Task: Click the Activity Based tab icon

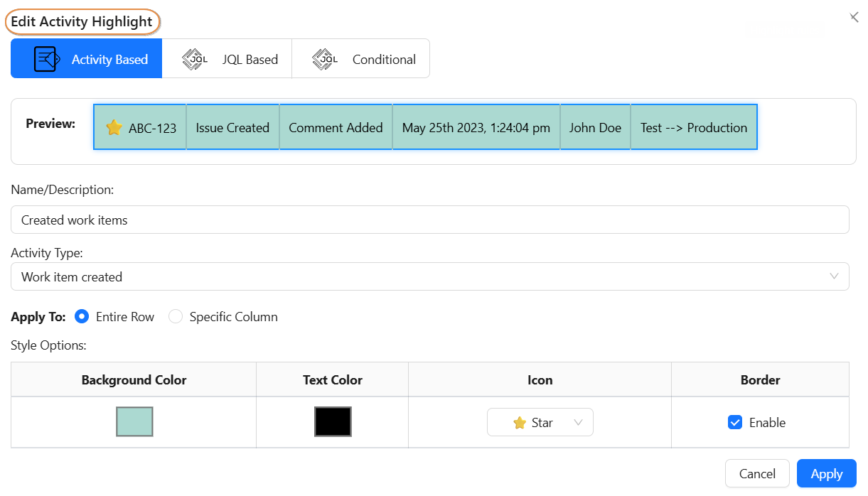Action: [48, 59]
